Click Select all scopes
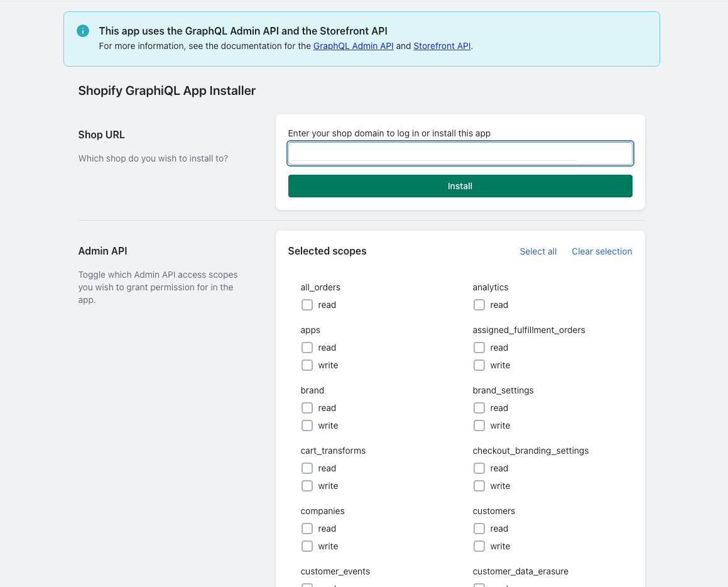 pos(538,251)
